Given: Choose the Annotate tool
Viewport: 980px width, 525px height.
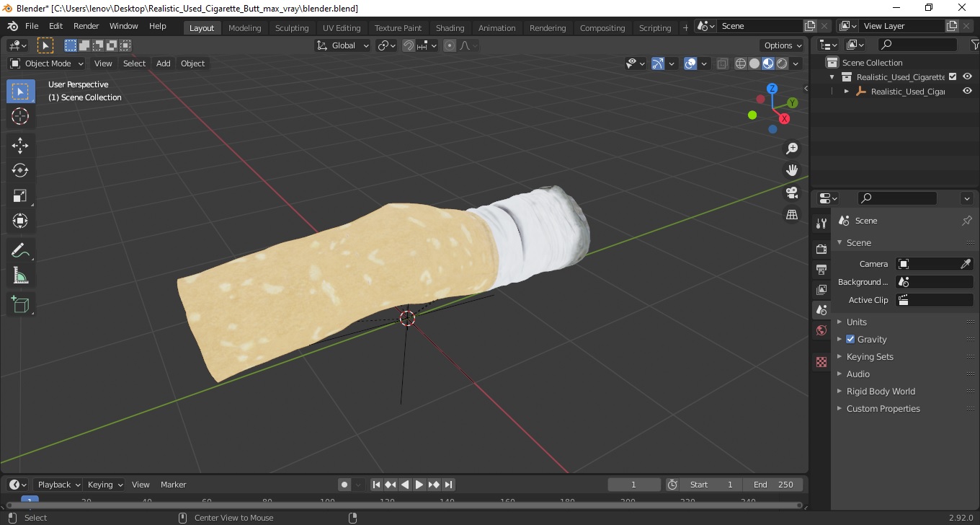Looking at the screenshot, I should point(20,251).
